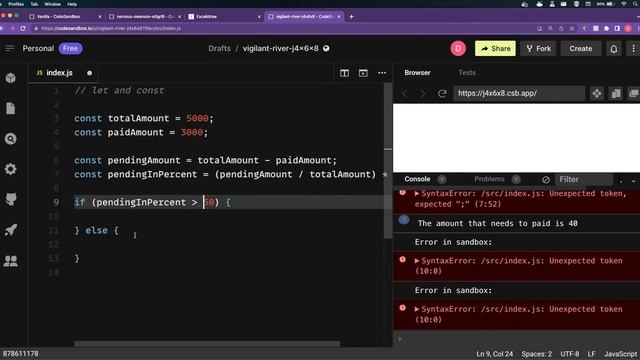Viewport: 640px width, 360px height.
Task: Click the UTF-8 encoding status item
Action: 569,354
